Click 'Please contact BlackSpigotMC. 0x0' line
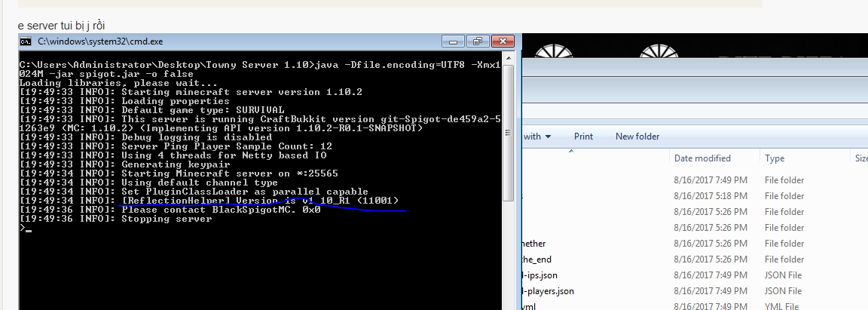This screenshot has width=868, height=310. (x=170, y=210)
